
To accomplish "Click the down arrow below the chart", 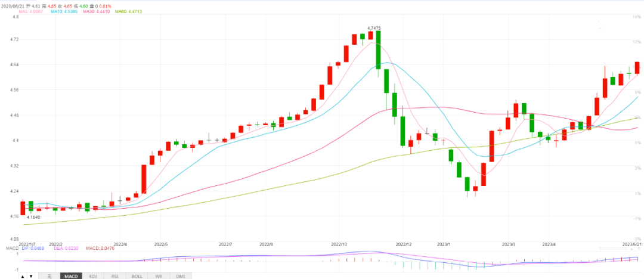I will click(x=31, y=276).
